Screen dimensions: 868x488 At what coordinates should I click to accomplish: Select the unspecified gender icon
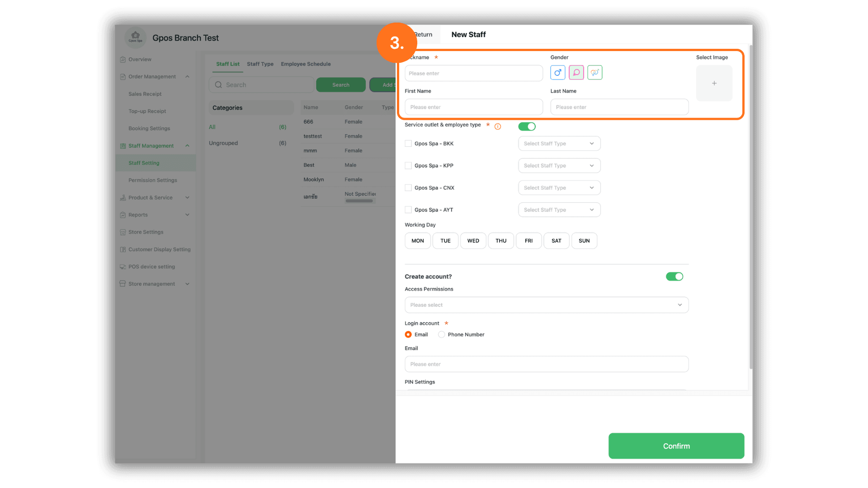click(594, 72)
